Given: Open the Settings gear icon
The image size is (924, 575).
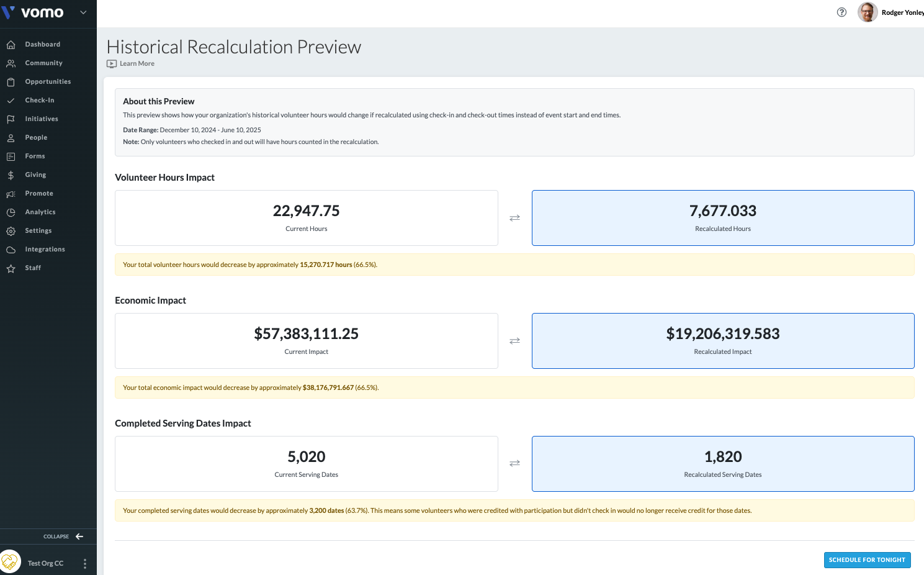Looking at the screenshot, I should (x=11, y=231).
